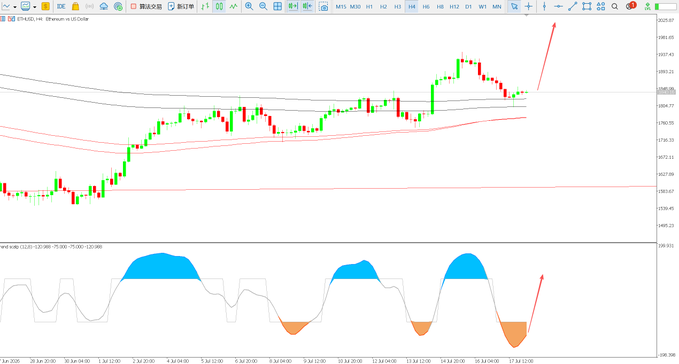Switch to candlestick chart display
Screen dimensions: 679x364
point(220,6)
